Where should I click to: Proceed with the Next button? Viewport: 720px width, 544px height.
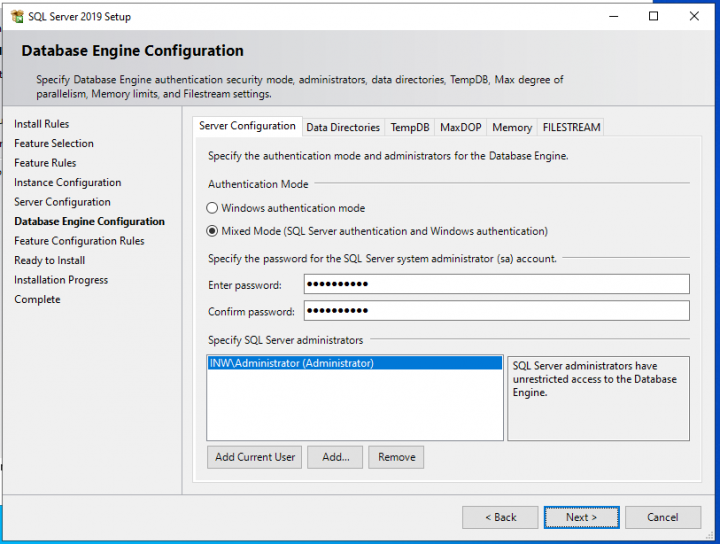coord(581,517)
